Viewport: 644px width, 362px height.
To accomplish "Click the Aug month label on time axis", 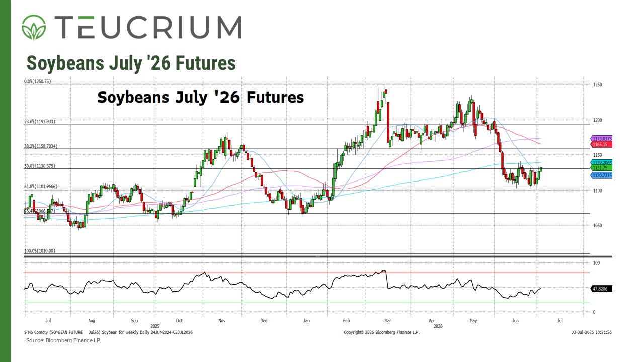I will point(91,320).
